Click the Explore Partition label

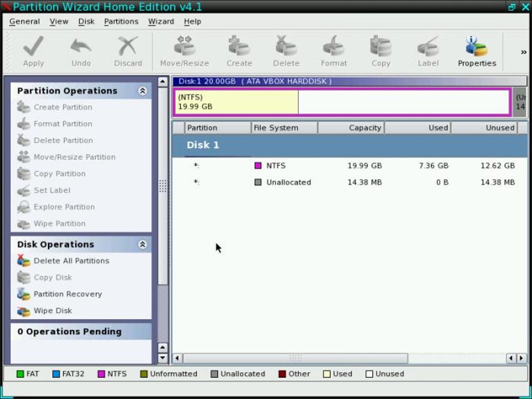point(64,207)
